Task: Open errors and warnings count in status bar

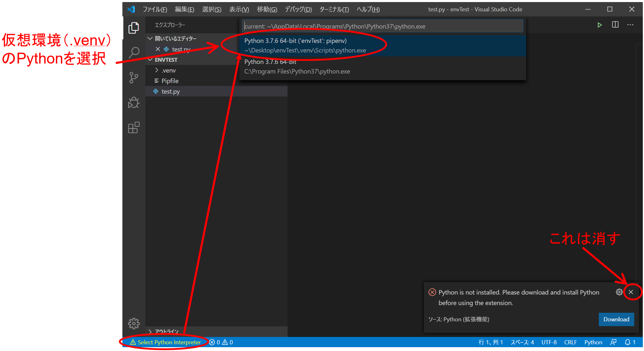Action: 221,342
